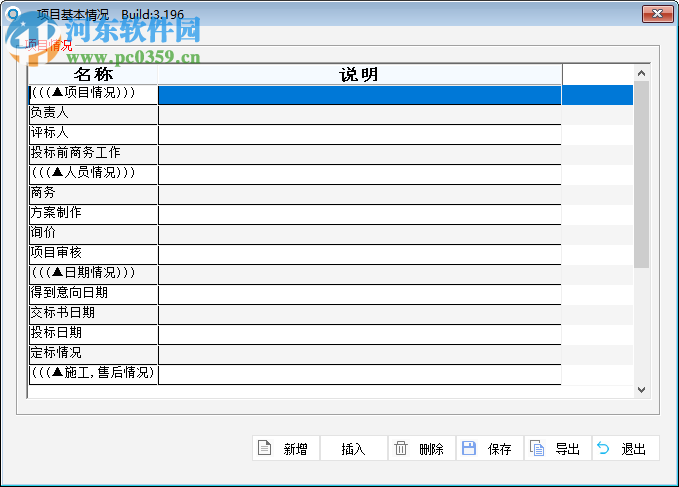Click the app icon in title bar
679x487 pixels.
coord(13,14)
